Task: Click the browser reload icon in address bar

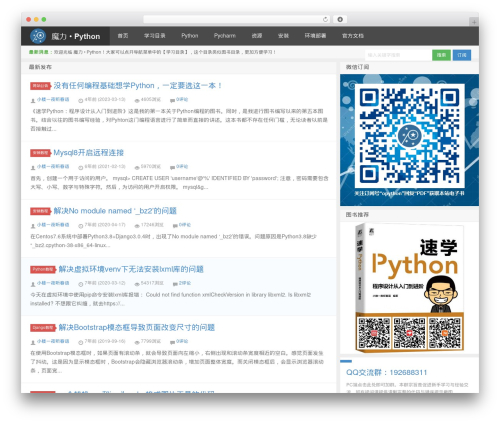Action: coord(325,20)
